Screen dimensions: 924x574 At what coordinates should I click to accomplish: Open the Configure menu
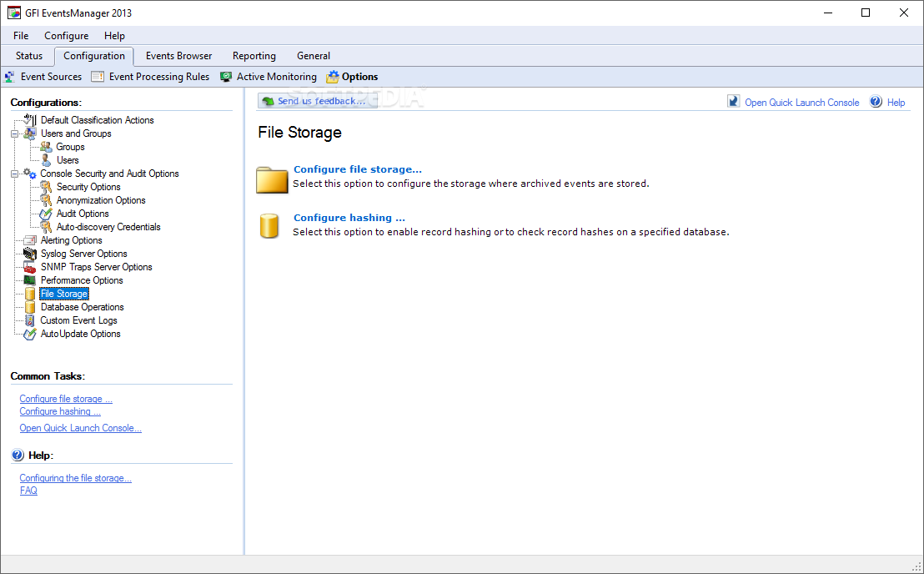pyautogui.click(x=67, y=35)
